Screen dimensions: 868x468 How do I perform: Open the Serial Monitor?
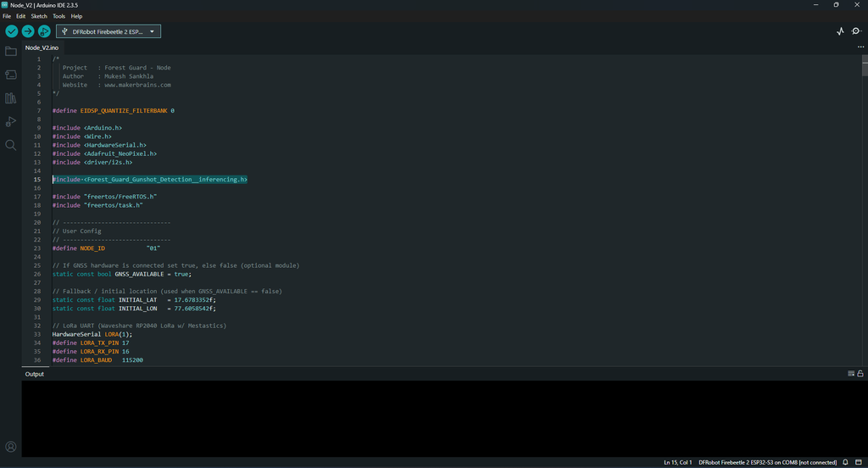click(856, 31)
